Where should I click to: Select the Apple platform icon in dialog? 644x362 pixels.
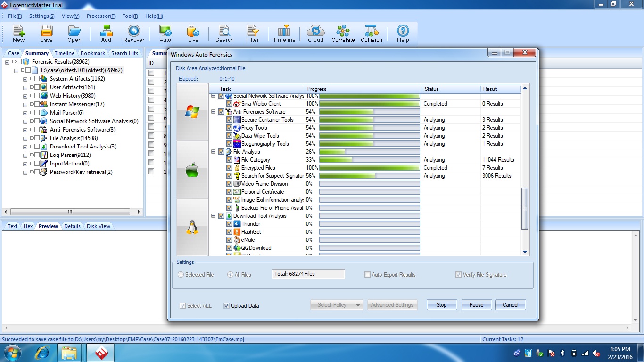(x=192, y=170)
